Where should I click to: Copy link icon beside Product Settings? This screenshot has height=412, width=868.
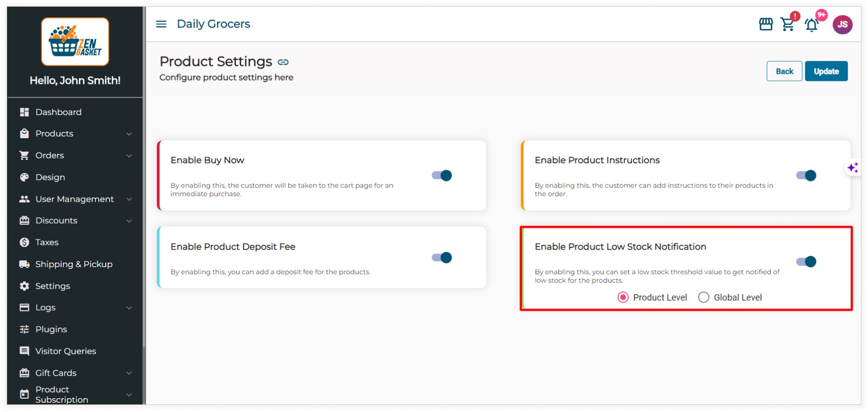[x=283, y=62]
